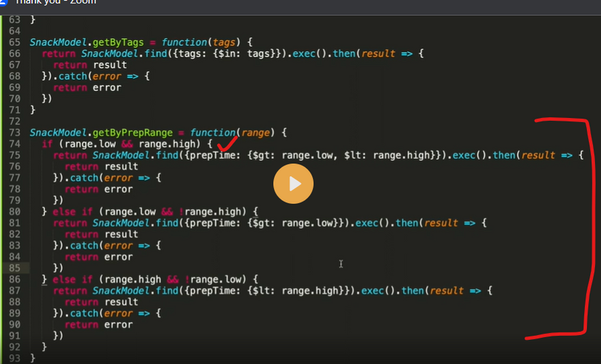The image size is (601, 364).
Task: Click the Zoom favicon in the browser tab
Action: click(x=3, y=2)
